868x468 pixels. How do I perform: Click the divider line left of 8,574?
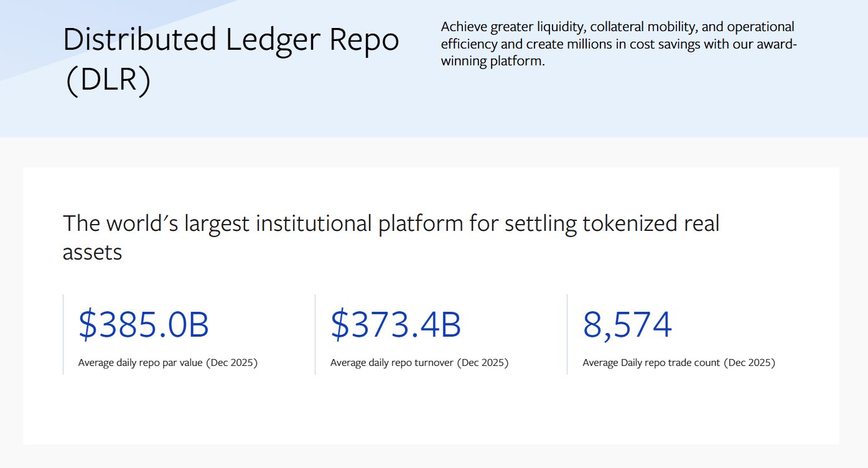[567, 334]
